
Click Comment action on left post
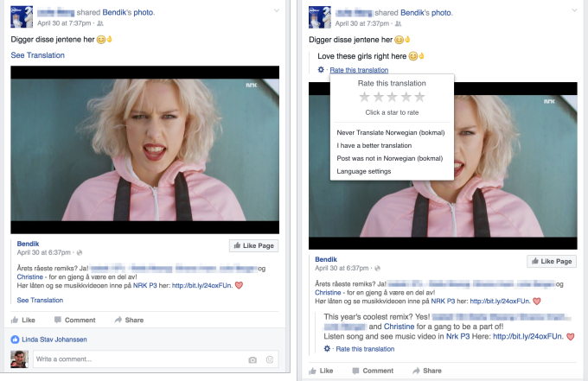point(74,320)
